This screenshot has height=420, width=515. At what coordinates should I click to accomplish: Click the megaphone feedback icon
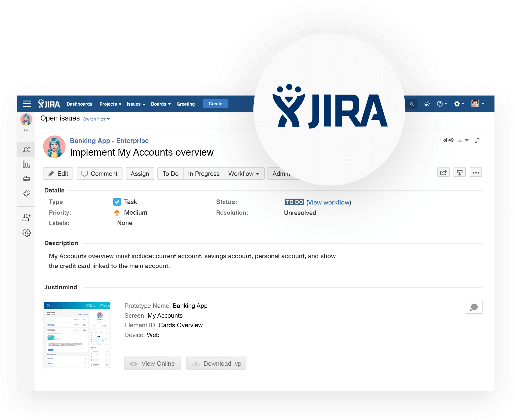click(x=427, y=104)
